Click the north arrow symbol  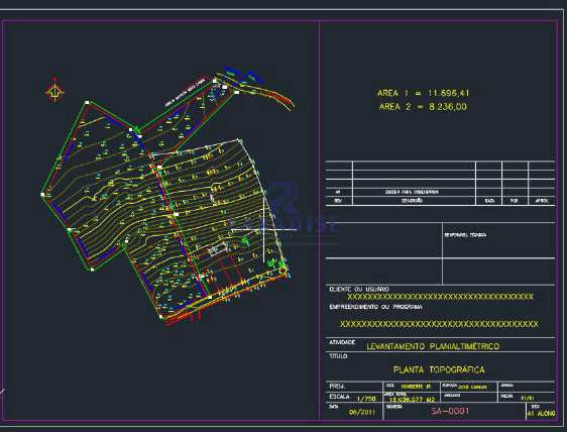click(55, 91)
